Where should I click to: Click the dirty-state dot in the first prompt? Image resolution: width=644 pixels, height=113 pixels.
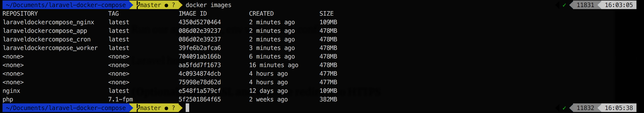point(166,5)
